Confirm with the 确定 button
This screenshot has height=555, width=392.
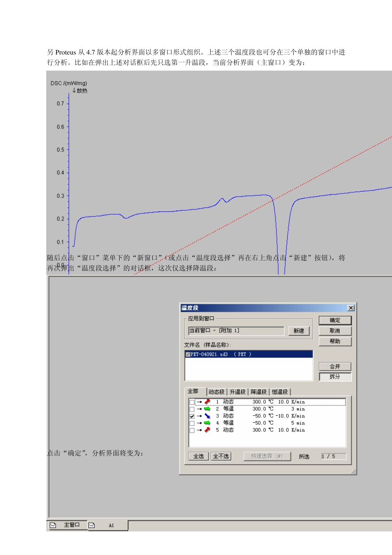click(x=335, y=320)
